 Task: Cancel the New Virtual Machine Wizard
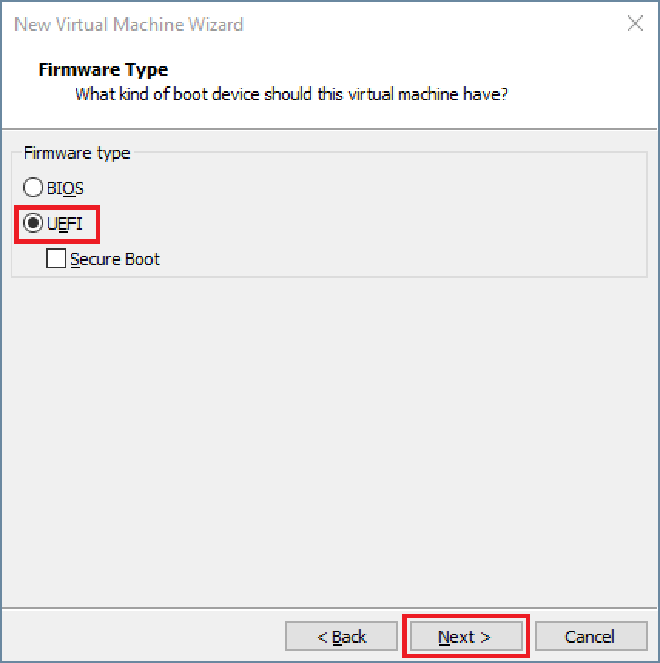click(589, 637)
